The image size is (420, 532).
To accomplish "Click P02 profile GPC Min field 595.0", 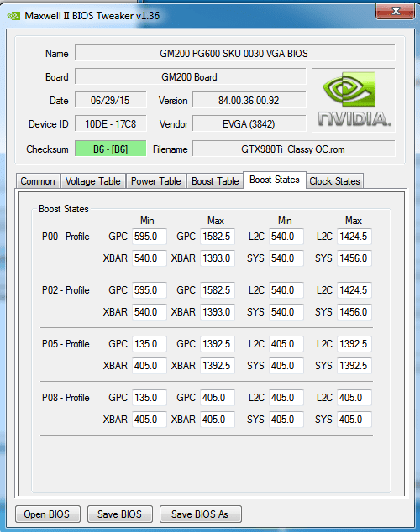I will click(149, 290).
